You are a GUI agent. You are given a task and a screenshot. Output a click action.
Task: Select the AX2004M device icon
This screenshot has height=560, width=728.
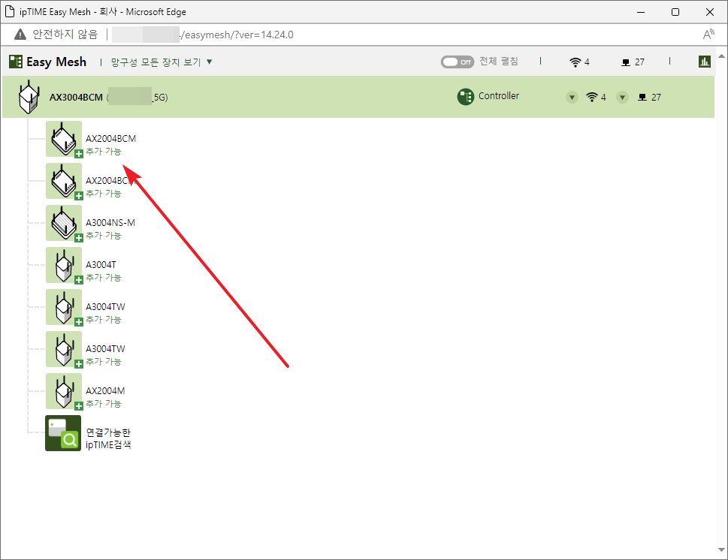tap(64, 391)
